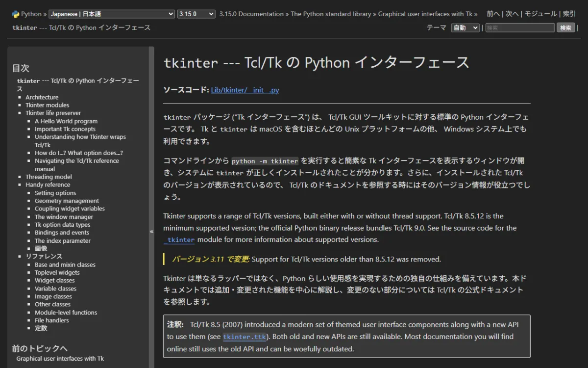Open previous topic Graphical user interfaces with Tk

pyautogui.click(x=60, y=358)
